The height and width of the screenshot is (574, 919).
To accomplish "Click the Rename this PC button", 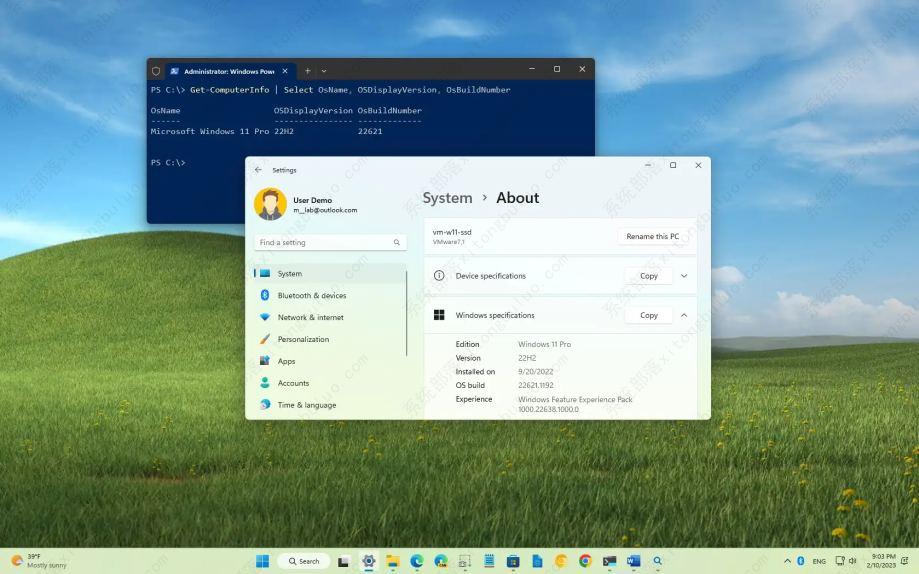I will [652, 236].
